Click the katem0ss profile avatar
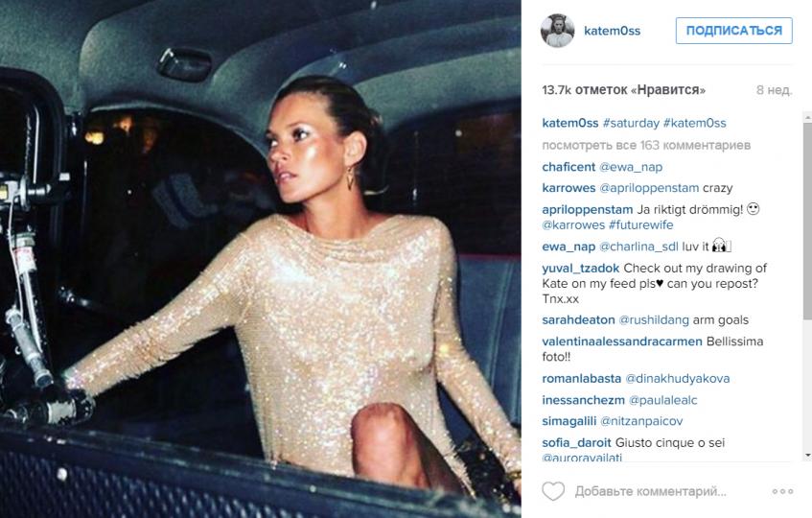Screen dimensions: 812x518 tap(558, 31)
